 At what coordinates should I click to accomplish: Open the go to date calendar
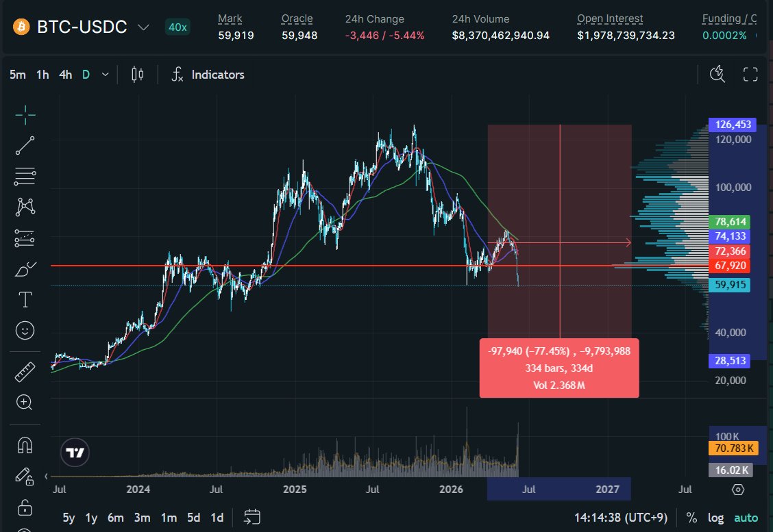tap(252, 517)
